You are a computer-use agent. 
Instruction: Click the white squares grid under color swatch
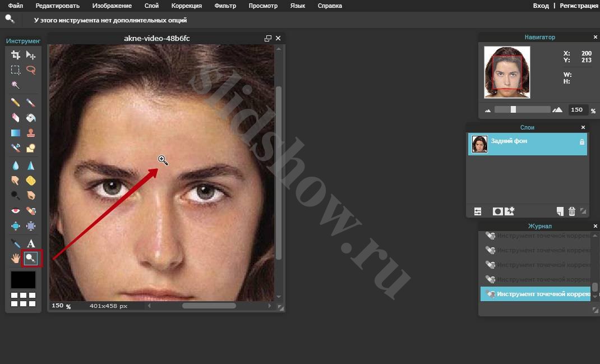(x=23, y=300)
